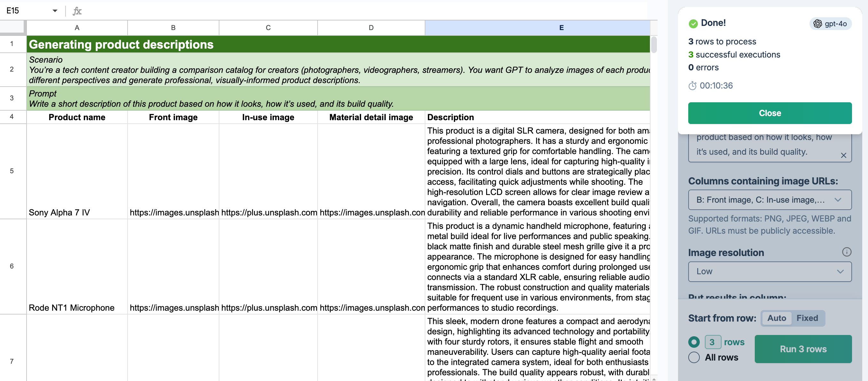This screenshot has height=381, width=868.
Task: Click the green Done checkmark icon
Action: pos(693,23)
